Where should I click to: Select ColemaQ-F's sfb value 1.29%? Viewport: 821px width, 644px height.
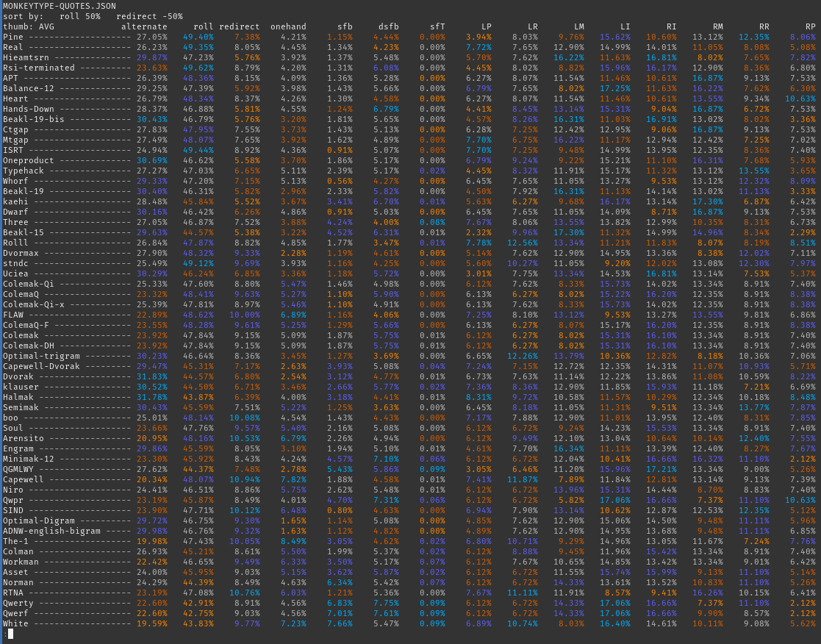point(340,325)
